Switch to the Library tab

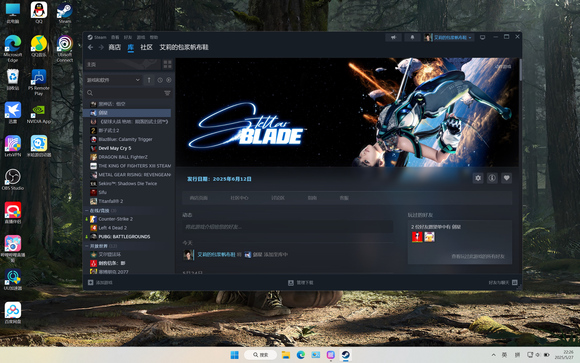pyautogui.click(x=131, y=47)
